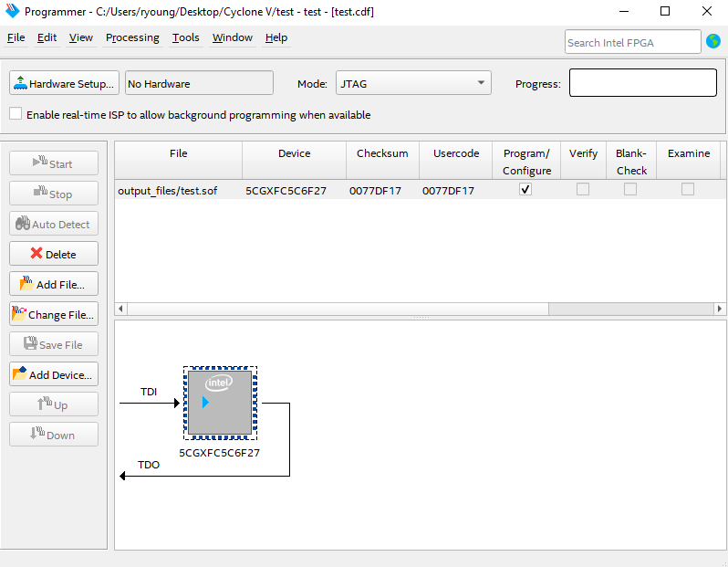
Task: Check Examine box for test.sof
Action: (x=688, y=189)
